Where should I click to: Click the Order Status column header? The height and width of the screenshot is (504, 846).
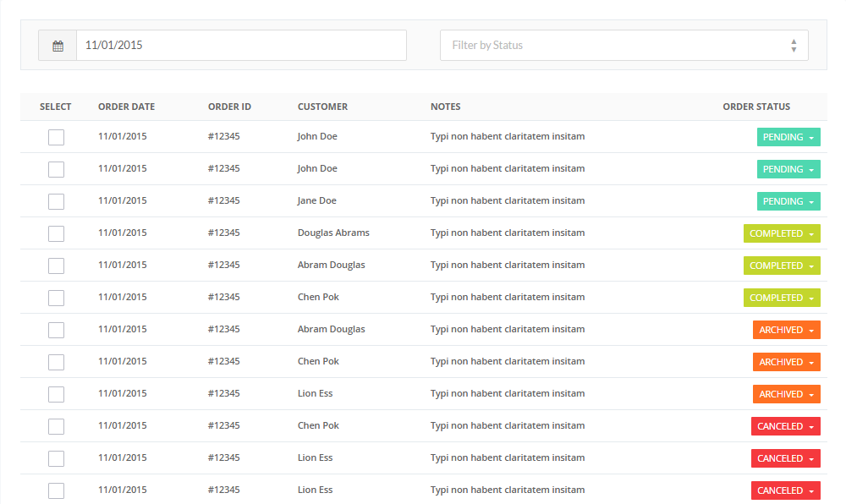tap(755, 107)
